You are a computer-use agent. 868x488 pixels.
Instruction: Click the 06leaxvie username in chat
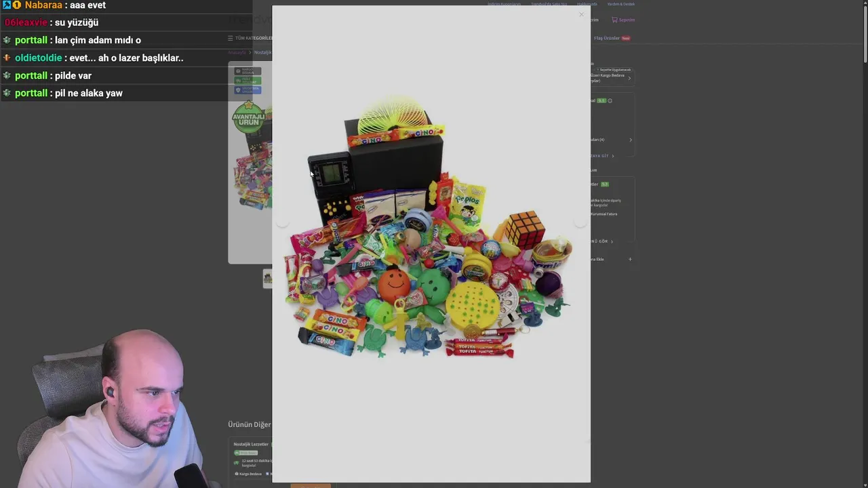[26, 22]
